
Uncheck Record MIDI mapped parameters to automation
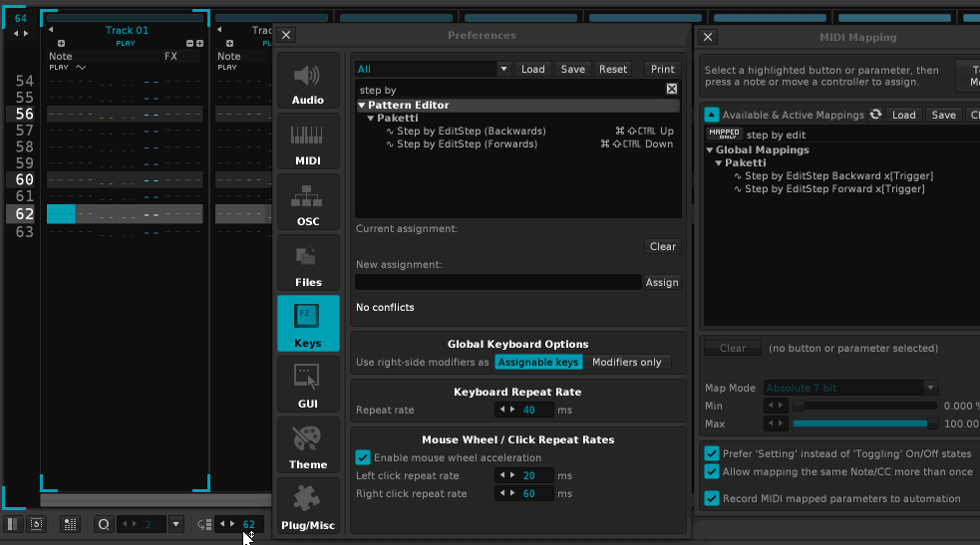(712, 498)
